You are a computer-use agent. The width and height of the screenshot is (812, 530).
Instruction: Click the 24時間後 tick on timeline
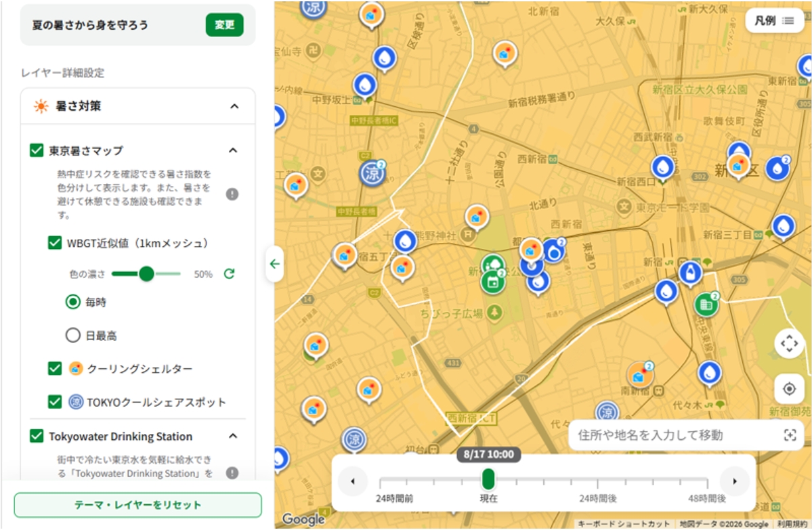pos(597,483)
